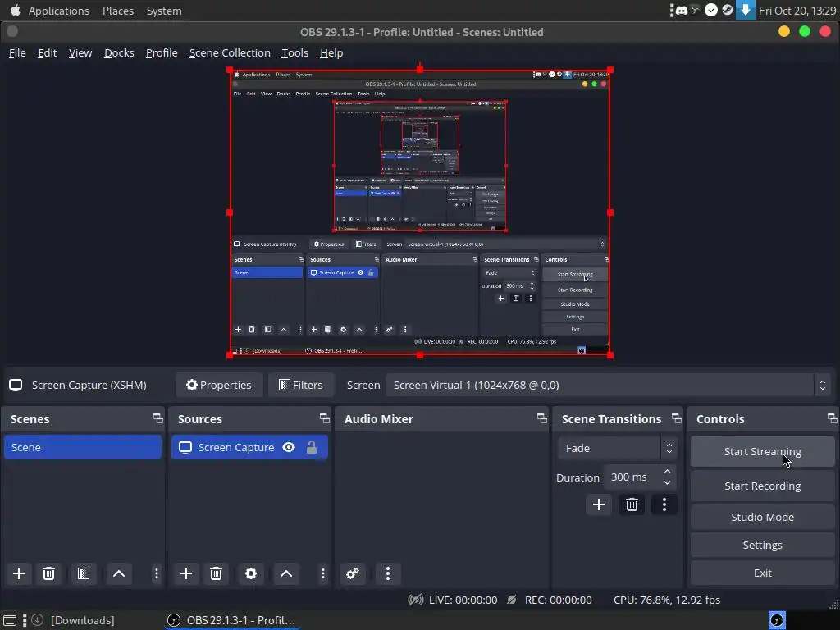Click the 300 ms duration field
Viewport: 840px width, 630px height.
(x=632, y=477)
